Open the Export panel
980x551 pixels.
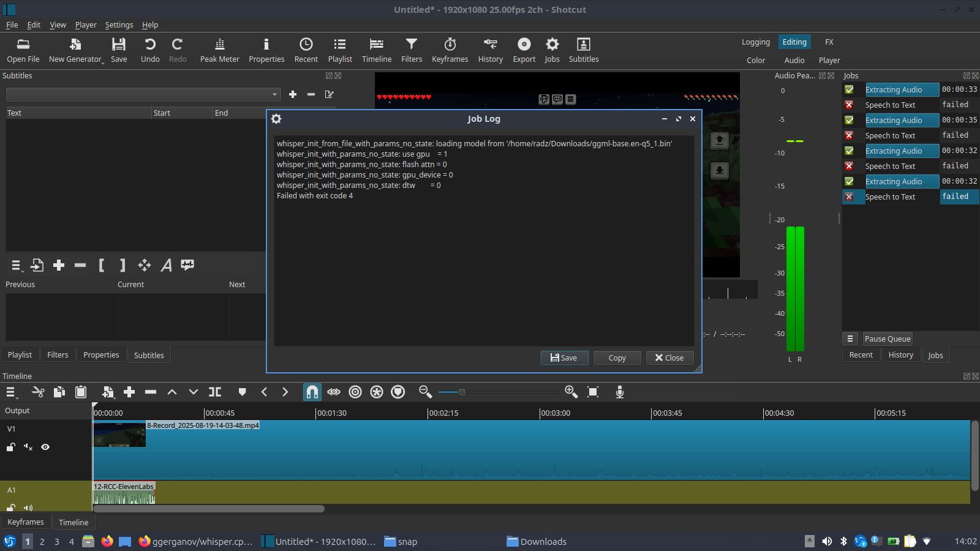click(x=524, y=49)
